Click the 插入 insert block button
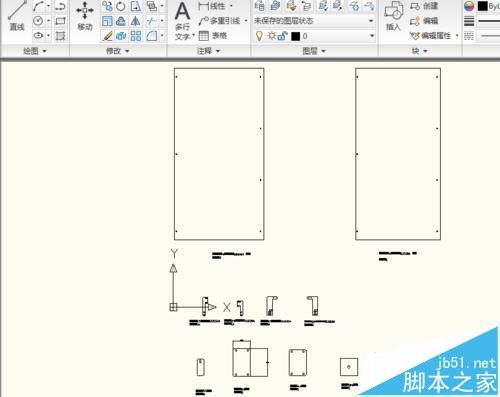 [x=394, y=16]
